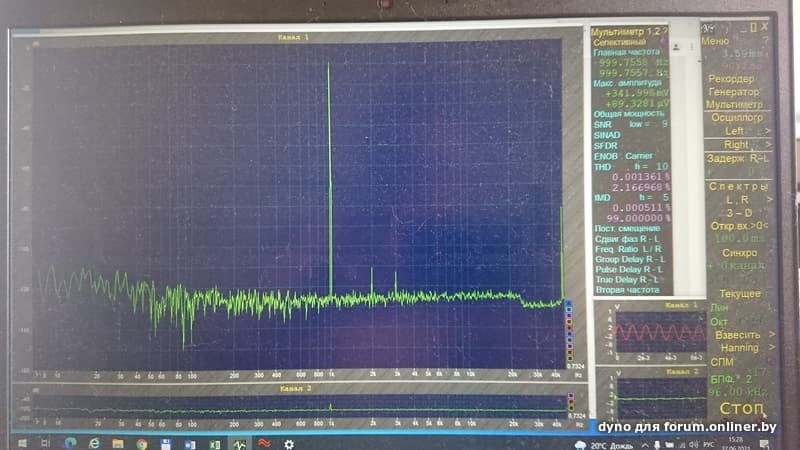The width and height of the screenshot is (800, 450).
Task: Toggle the СПМ spectrum mode
Action: point(720,360)
